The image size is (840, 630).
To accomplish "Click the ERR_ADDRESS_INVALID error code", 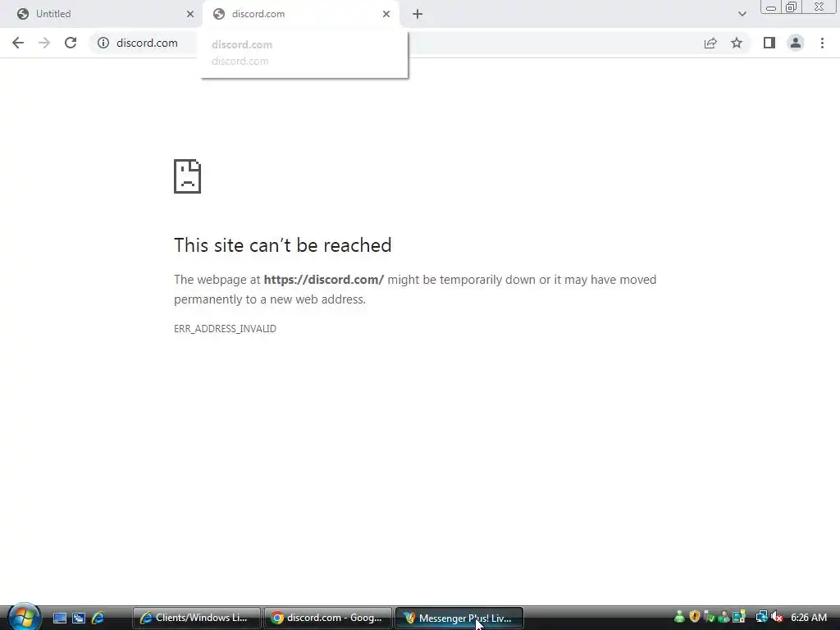I will coord(225,328).
